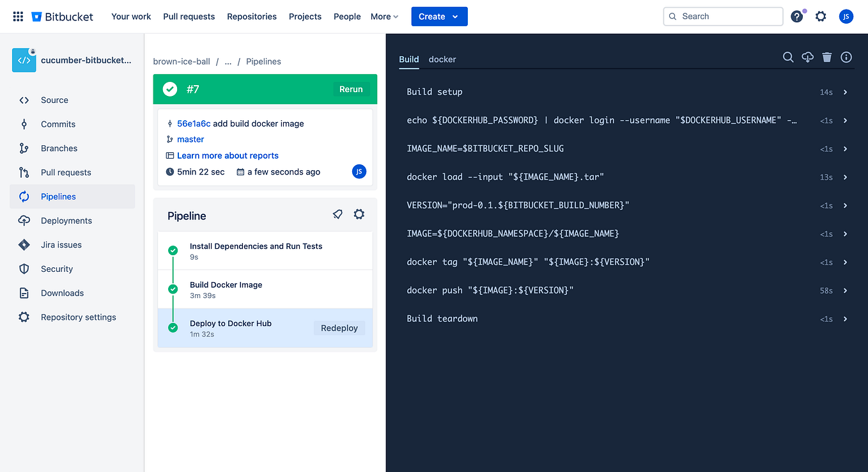Open the Learn more about reports link
Viewport: 868px width, 472px height.
pos(228,155)
